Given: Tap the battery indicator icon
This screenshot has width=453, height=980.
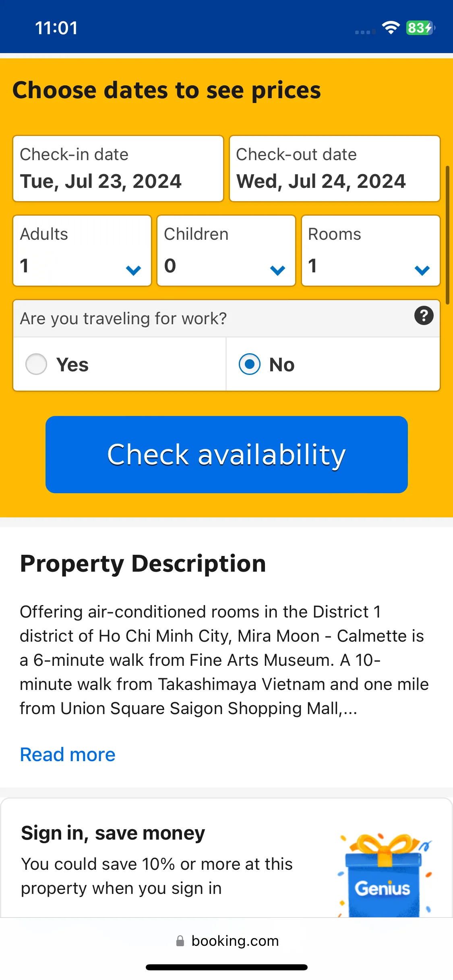Looking at the screenshot, I should (420, 28).
